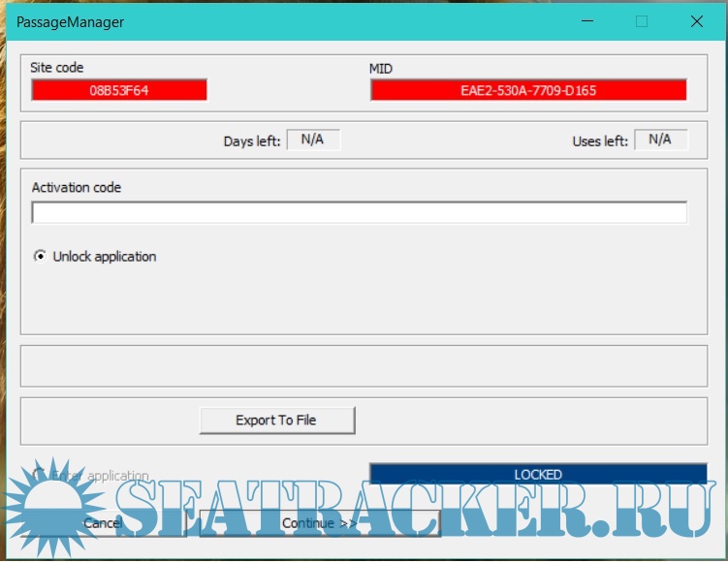
Task: Click the Uses left N/A box
Action: click(660, 140)
